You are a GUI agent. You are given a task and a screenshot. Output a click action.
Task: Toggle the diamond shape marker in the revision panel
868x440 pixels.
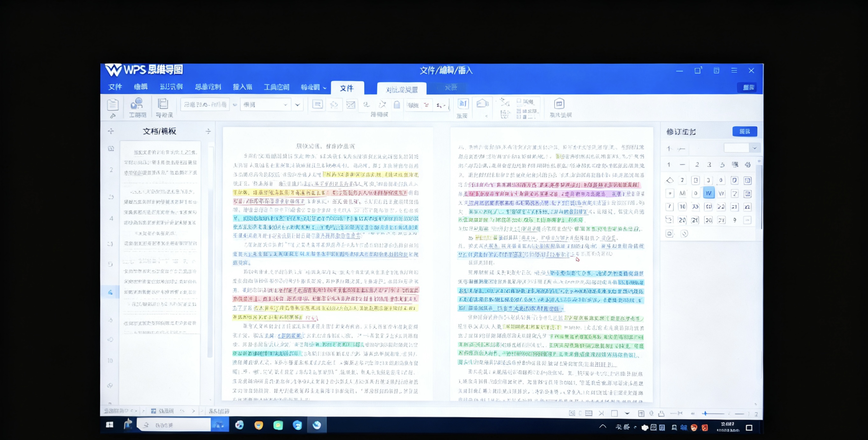(670, 180)
